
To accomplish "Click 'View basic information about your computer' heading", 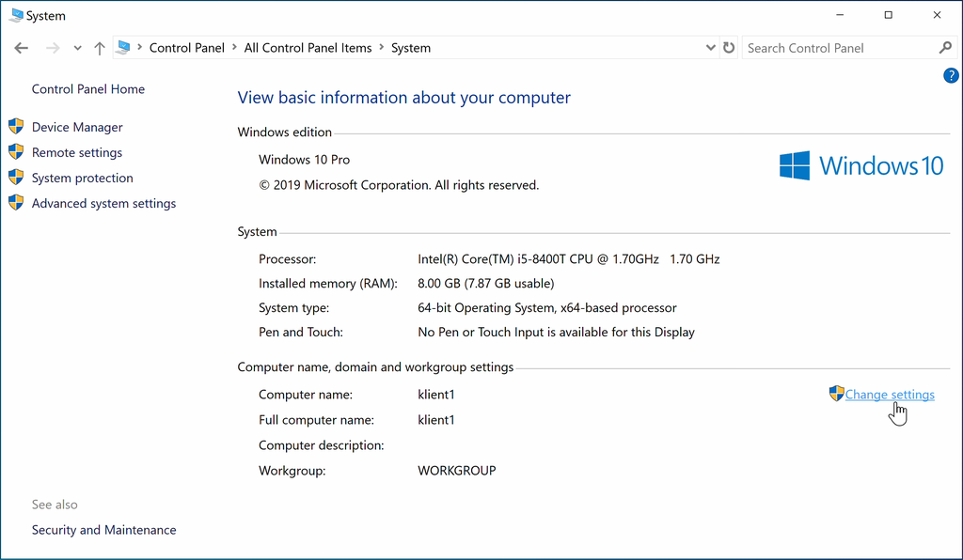I will (404, 98).
